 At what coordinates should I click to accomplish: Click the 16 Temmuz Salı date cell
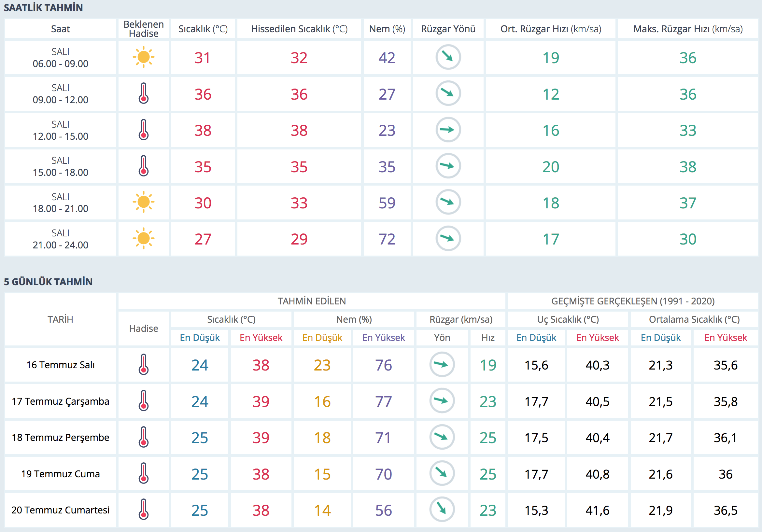tap(60, 365)
